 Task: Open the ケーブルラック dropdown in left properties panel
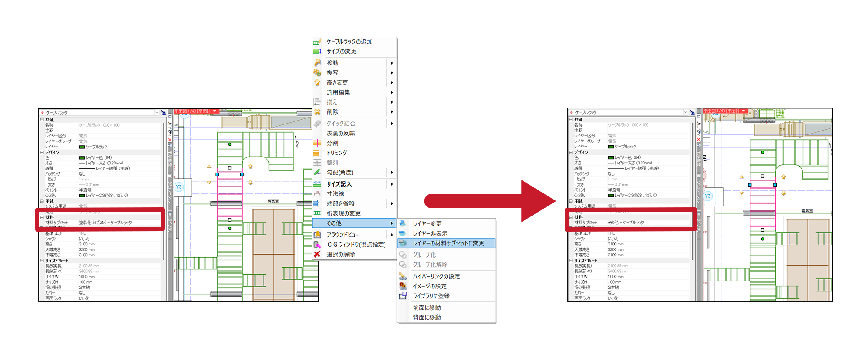coord(157,112)
